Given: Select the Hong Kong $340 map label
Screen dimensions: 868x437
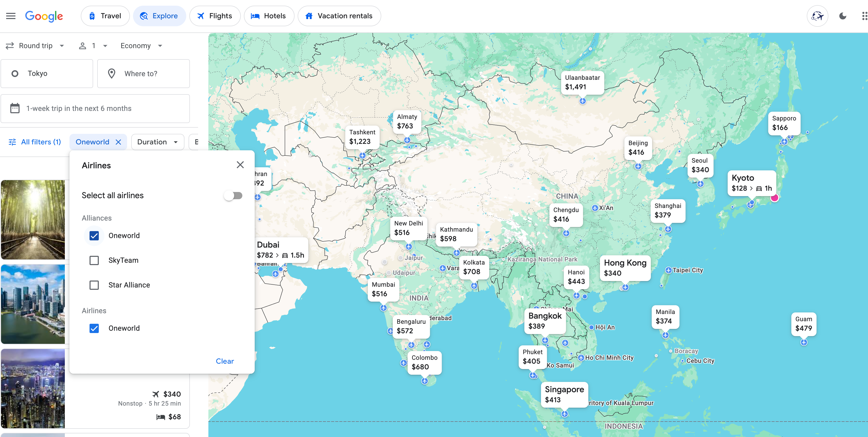Looking at the screenshot, I should (x=625, y=268).
